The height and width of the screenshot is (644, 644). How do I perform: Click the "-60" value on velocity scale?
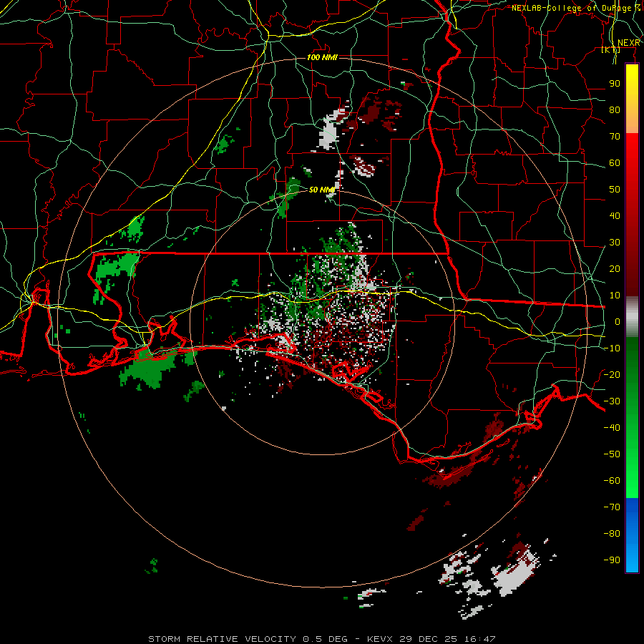(x=612, y=481)
